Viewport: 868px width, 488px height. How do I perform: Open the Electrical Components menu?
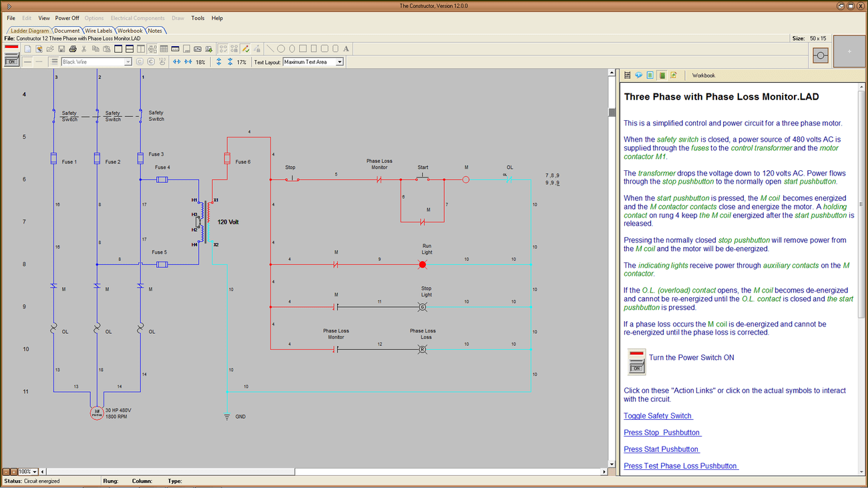(138, 18)
